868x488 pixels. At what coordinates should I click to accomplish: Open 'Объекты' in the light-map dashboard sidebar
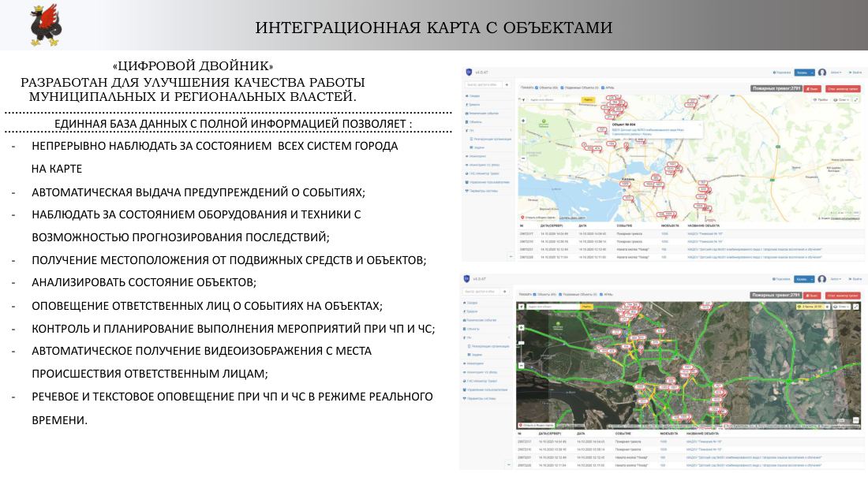[x=474, y=121]
